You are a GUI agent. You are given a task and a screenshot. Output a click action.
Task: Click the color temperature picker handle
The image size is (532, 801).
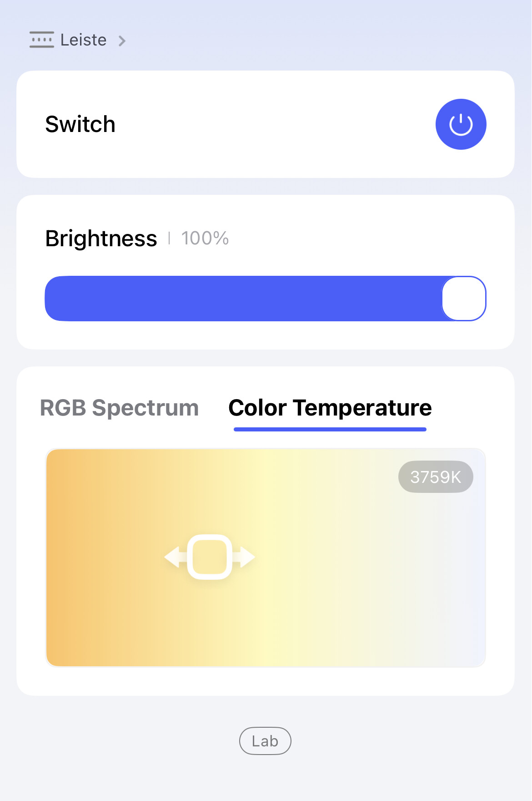[210, 557]
